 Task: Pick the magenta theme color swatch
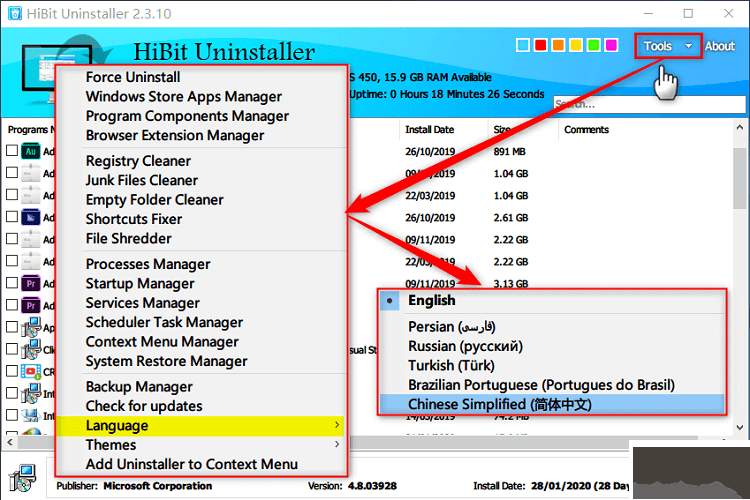coord(611,45)
